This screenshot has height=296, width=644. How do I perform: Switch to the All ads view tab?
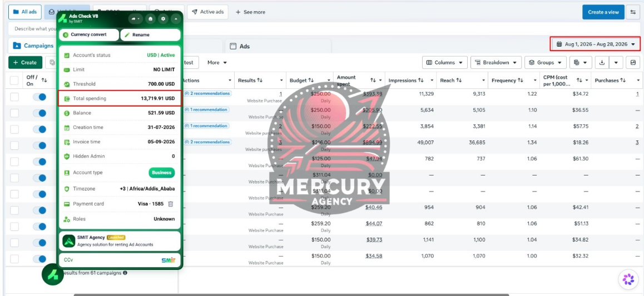point(24,12)
